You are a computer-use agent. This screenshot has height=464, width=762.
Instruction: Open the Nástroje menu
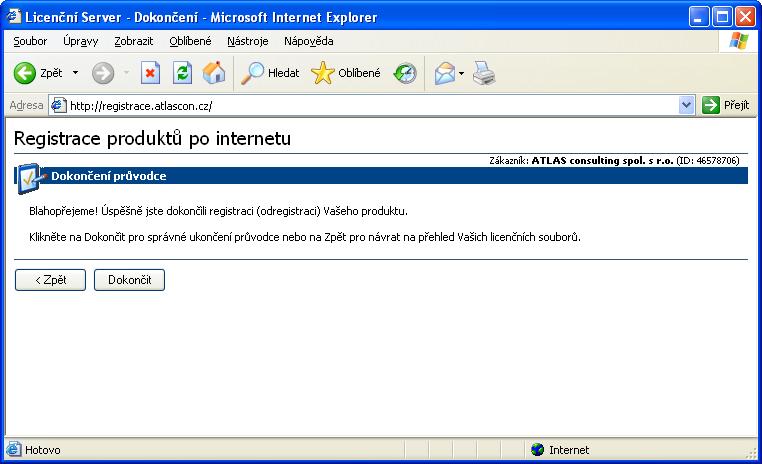(x=247, y=41)
